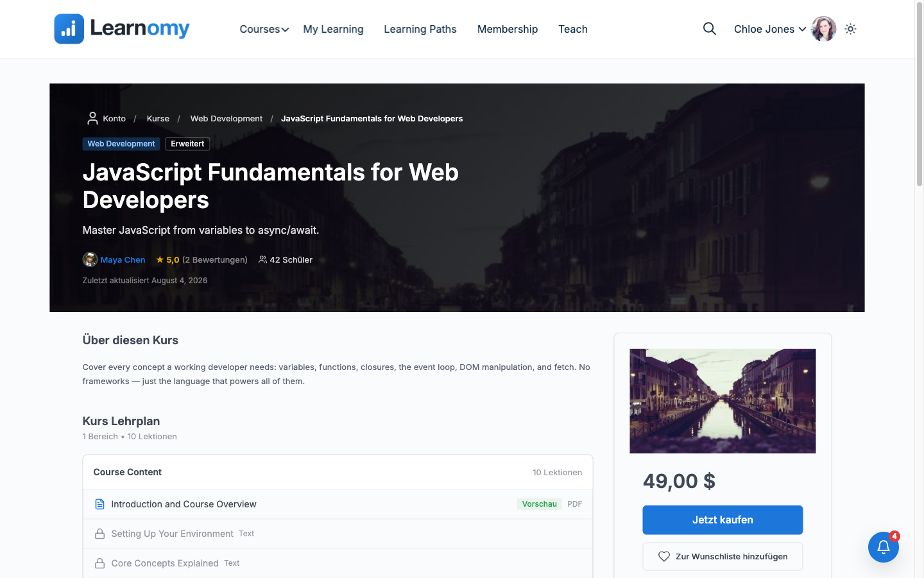The image size is (924, 578).
Task: Click the Web Development breadcrumb link
Action: point(227,118)
